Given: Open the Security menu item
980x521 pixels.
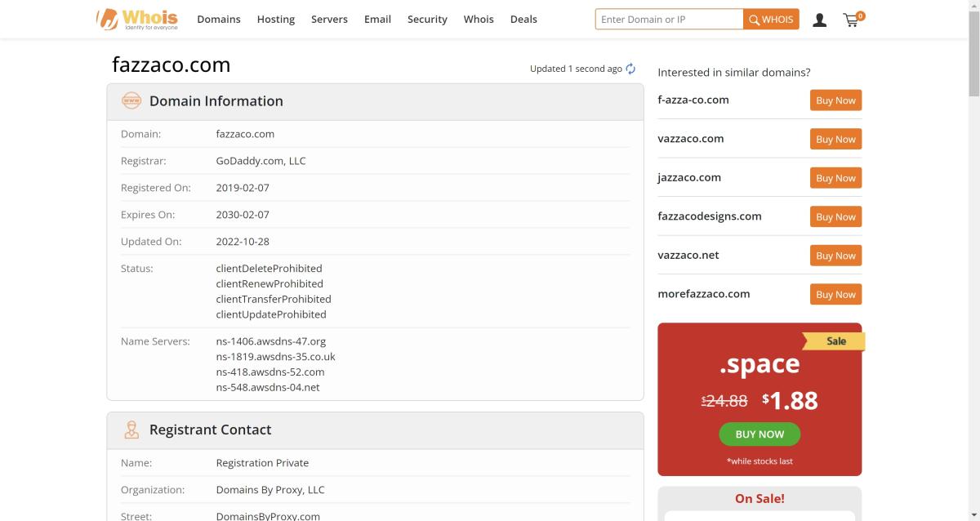Looking at the screenshot, I should pyautogui.click(x=427, y=20).
